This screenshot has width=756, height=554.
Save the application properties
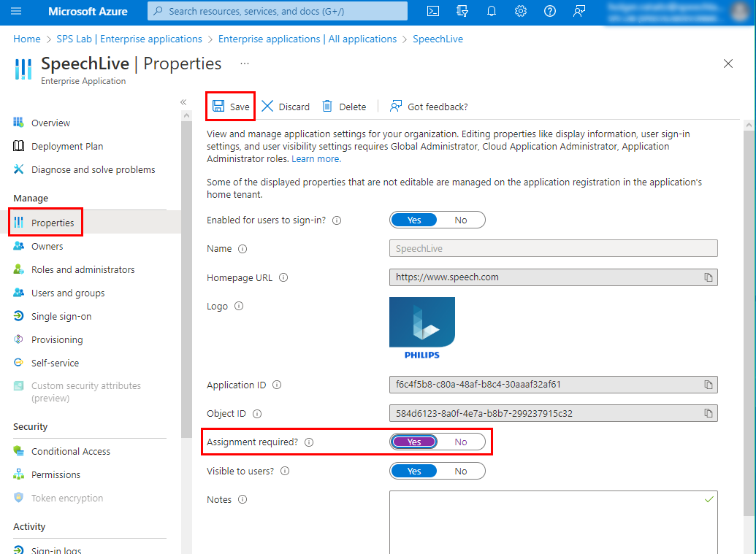pos(231,107)
